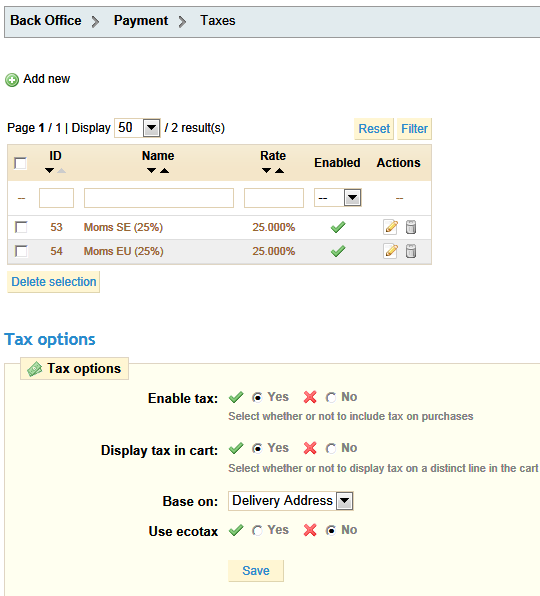Click the Reset button
The width and height of the screenshot is (540, 596).
point(374,129)
